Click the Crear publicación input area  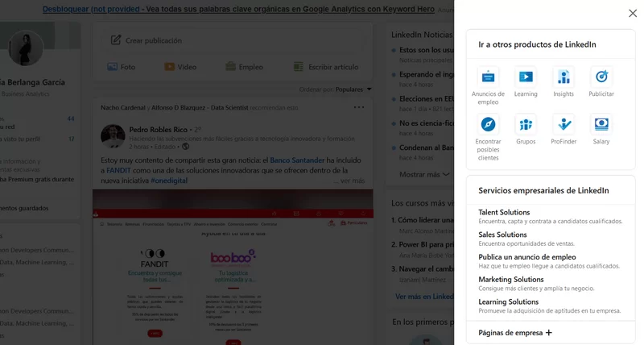[233, 40]
